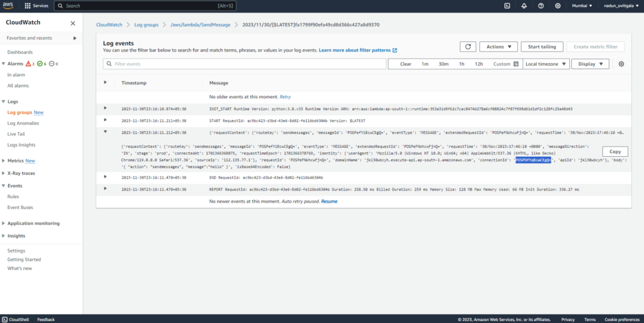
Task: Open Live Tail in sidebar
Action: tap(16, 134)
